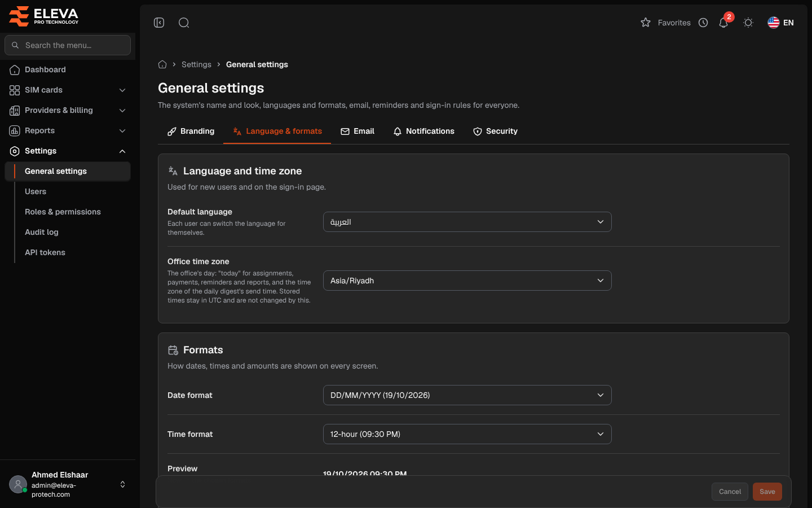Go to the Security tab
This screenshot has height=508, width=812.
[495, 131]
